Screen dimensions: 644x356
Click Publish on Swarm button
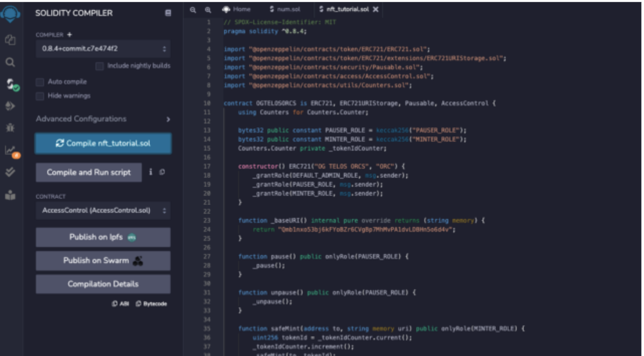103,261
